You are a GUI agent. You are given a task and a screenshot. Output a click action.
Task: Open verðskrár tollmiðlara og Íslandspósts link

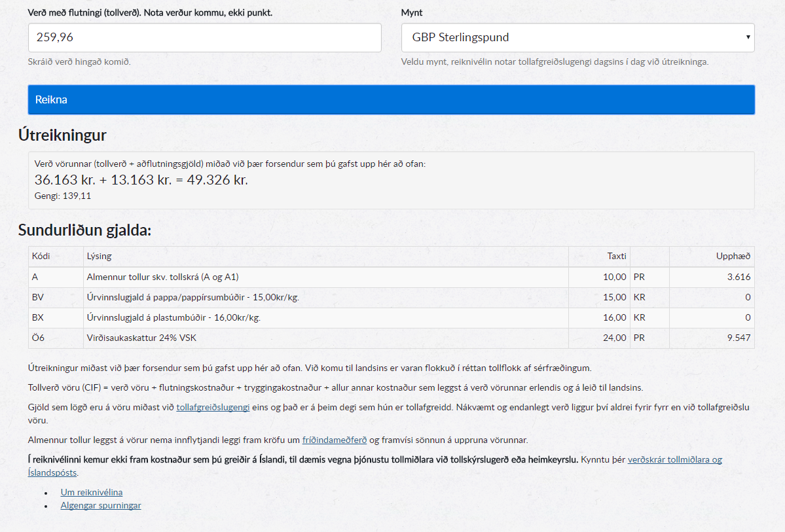[674, 459]
